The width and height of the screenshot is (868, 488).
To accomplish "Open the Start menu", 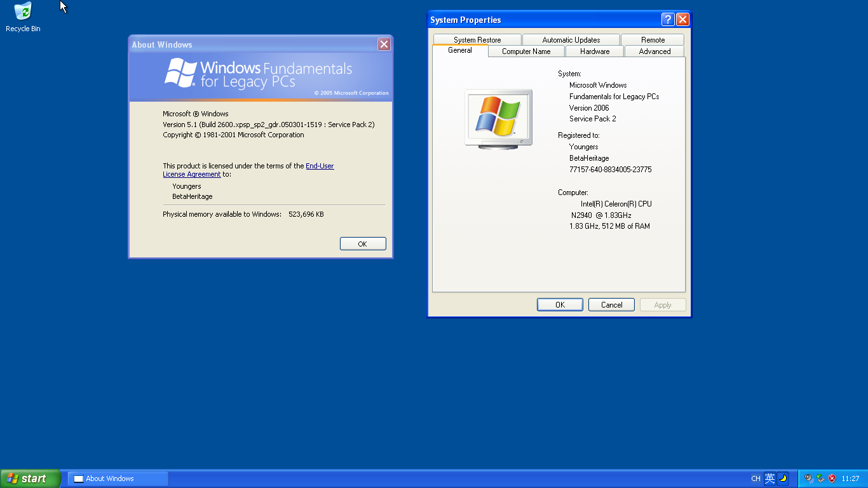I will coord(30,478).
